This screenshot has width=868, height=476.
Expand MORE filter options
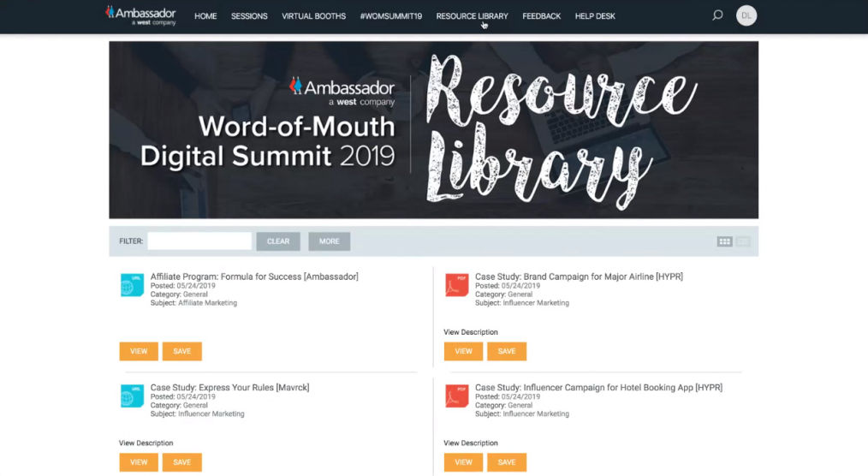tap(330, 241)
